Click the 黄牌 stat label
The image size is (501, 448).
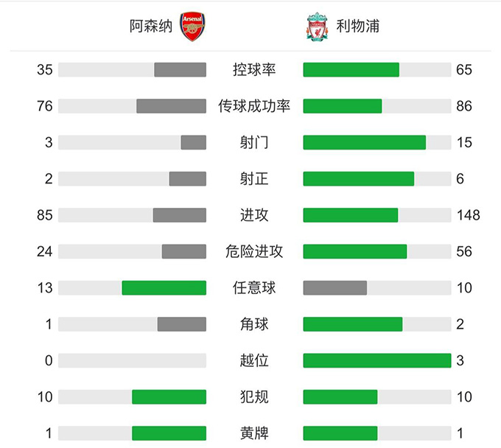254,433
